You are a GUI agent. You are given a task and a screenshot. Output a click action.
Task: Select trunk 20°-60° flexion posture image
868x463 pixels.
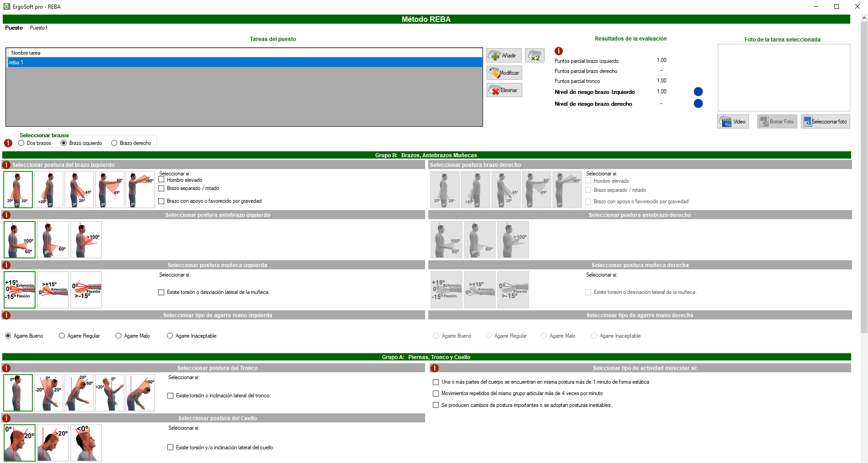click(79, 393)
